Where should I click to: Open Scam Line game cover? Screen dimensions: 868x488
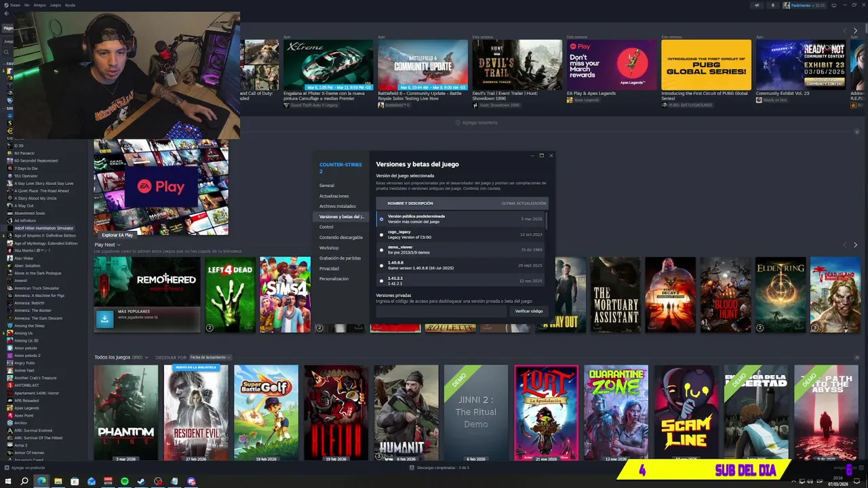tap(686, 413)
